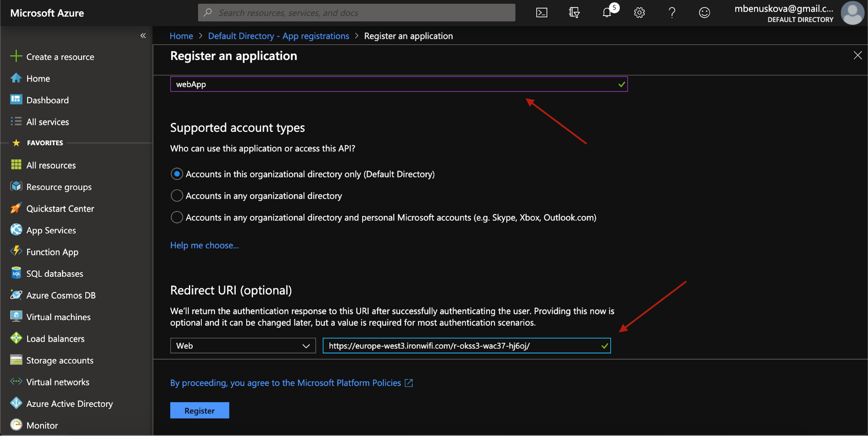Screen dimensions: 868x436
Task: Open the Cloud Shell terminal icon
Action: 541,13
